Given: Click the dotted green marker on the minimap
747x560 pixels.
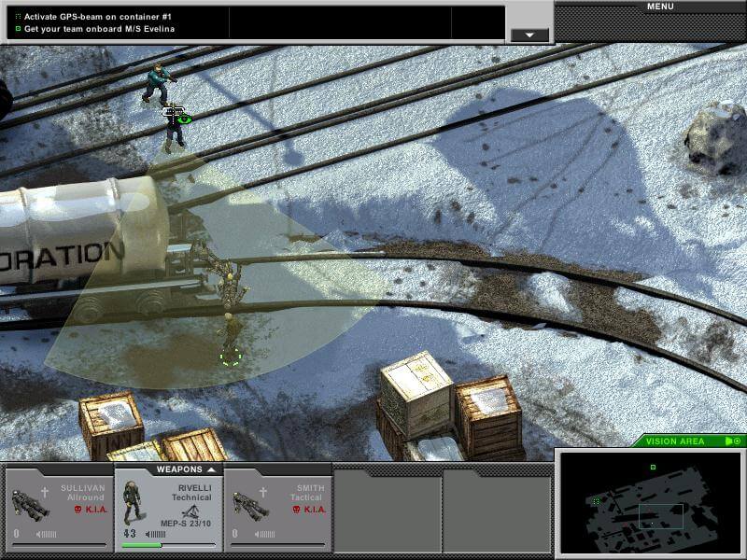Looking at the screenshot, I should pyautogui.click(x=596, y=501).
